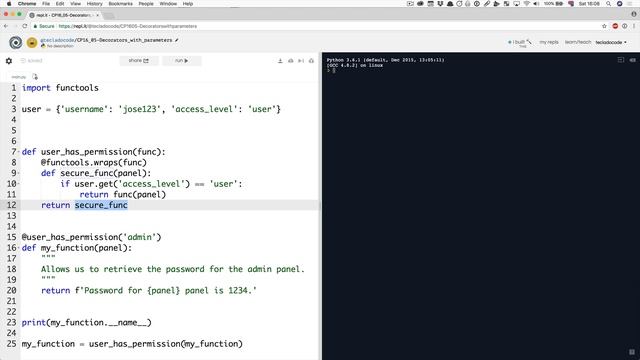Click the pencil icon to rename the repl
The image size is (640, 360).
click(177, 40)
